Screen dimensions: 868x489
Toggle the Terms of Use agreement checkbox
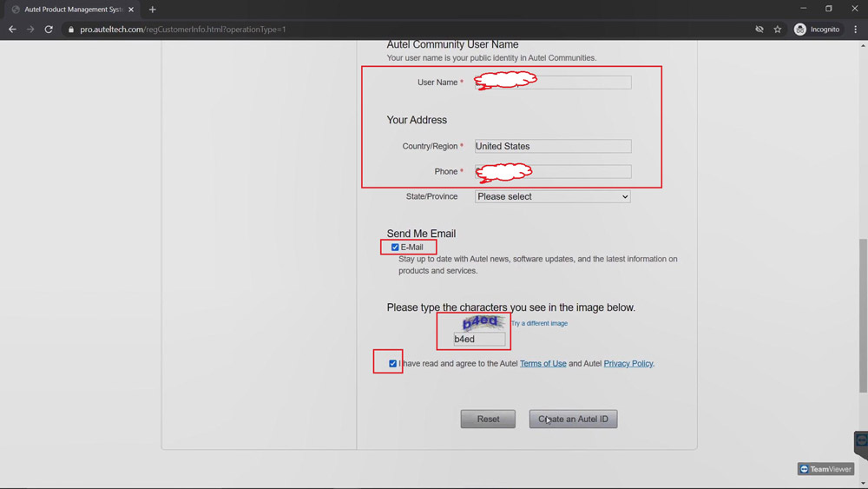tap(392, 364)
